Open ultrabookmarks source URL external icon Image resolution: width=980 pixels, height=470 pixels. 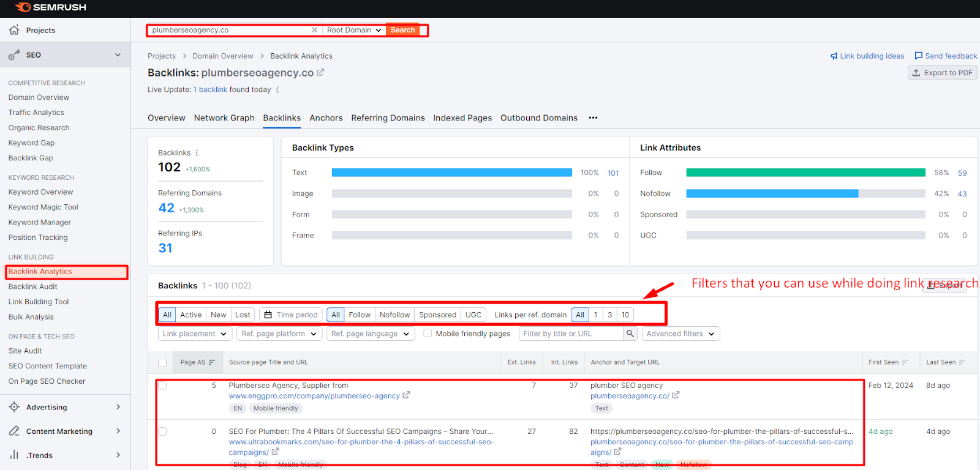pyautogui.click(x=276, y=452)
